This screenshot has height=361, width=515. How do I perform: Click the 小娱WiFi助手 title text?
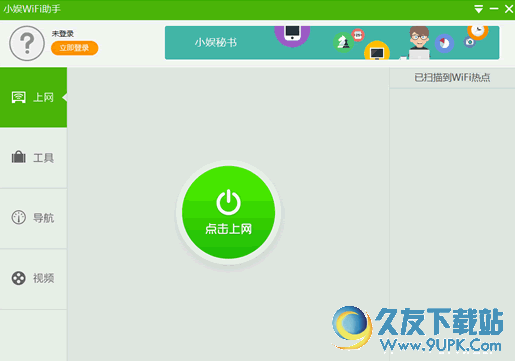pos(32,9)
